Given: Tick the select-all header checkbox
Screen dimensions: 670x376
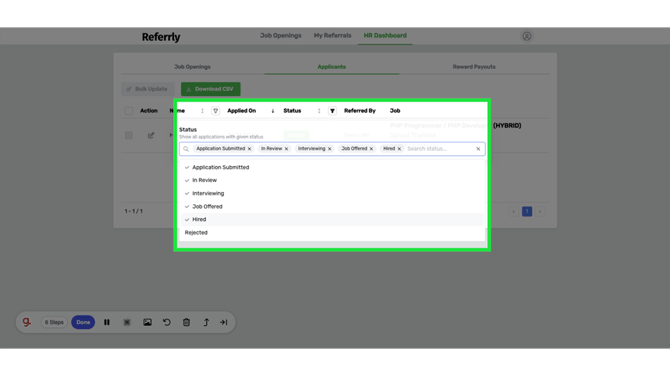Looking at the screenshot, I should tap(129, 111).
